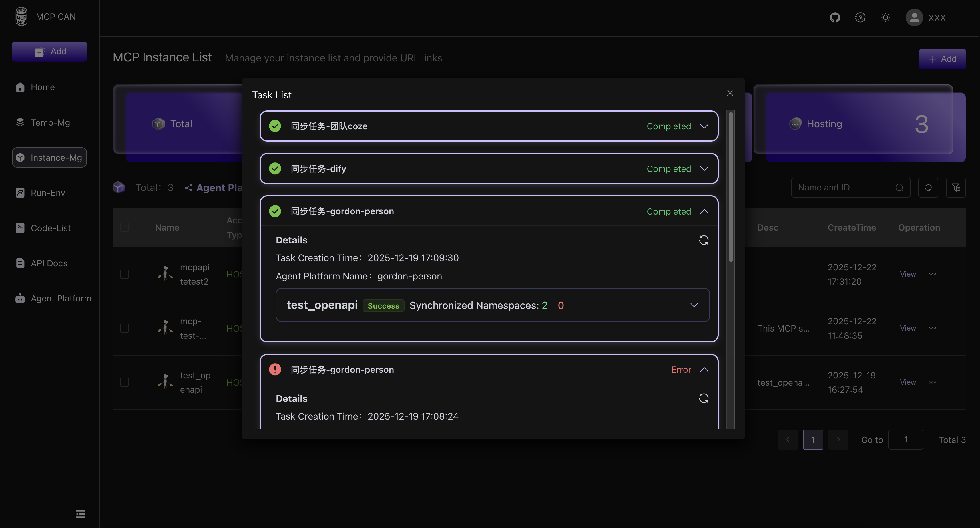Expand test_openapi synchronized namespaces row
The width and height of the screenshot is (980, 528).
click(694, 305)
